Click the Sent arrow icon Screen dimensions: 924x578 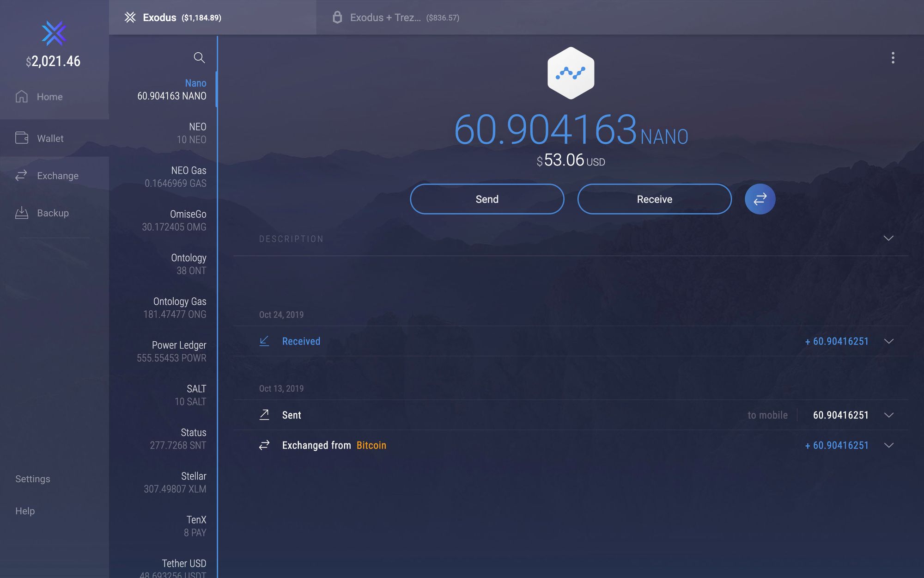(264, 415)
